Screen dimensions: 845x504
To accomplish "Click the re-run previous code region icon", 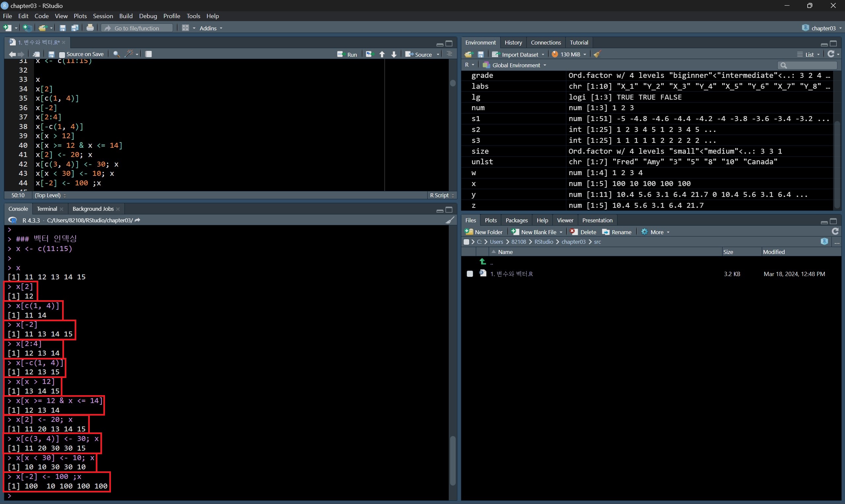I will pyautogui.click(x=370, y=54).
